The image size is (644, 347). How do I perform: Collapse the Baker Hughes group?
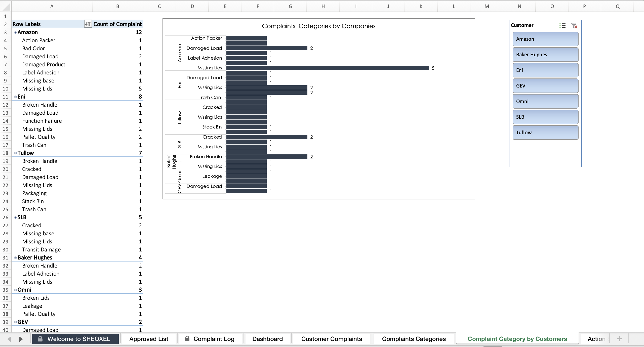pos(15,258)
